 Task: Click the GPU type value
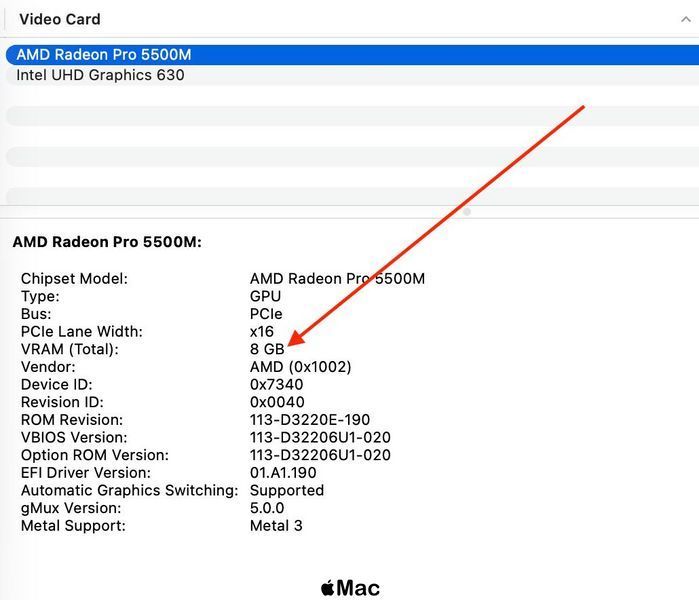click(265, 296)
